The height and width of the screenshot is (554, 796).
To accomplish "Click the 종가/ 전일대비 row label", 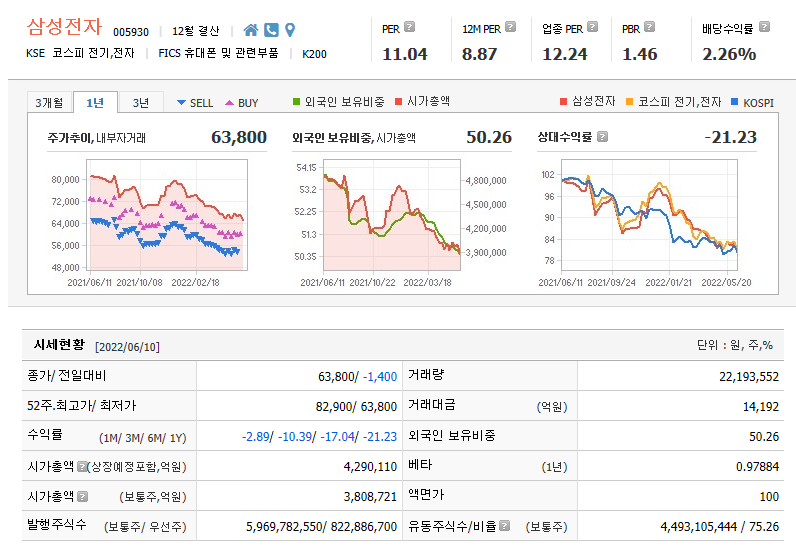I will click(x=67, y=376).
